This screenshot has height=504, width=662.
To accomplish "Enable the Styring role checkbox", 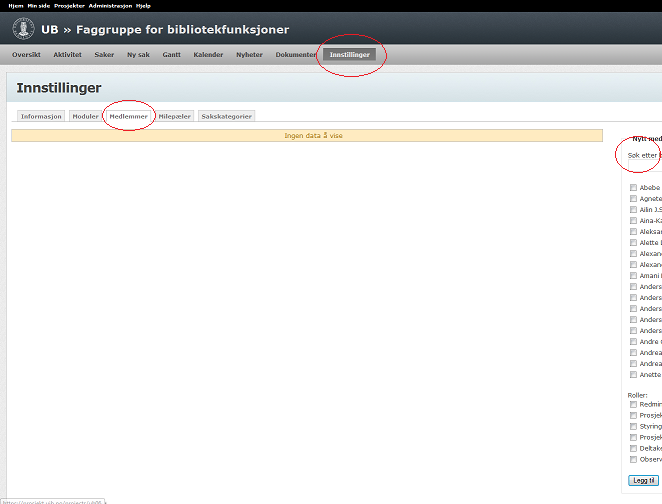I will pyautogui.click(x=633, y=426).
